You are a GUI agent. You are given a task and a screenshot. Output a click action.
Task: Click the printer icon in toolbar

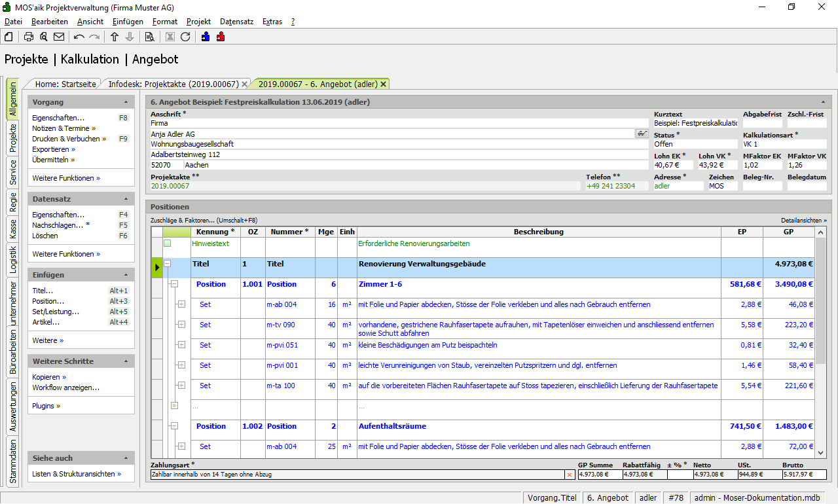[29, 37]
